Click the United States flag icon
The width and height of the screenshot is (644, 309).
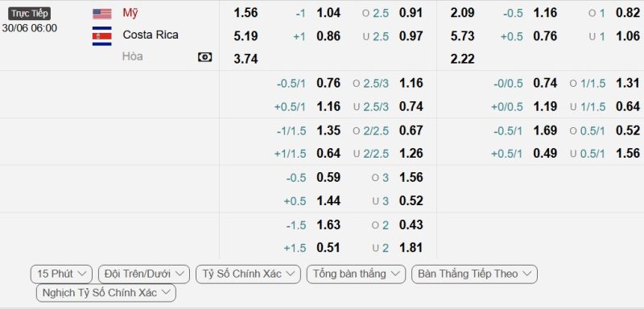[102, 14]
